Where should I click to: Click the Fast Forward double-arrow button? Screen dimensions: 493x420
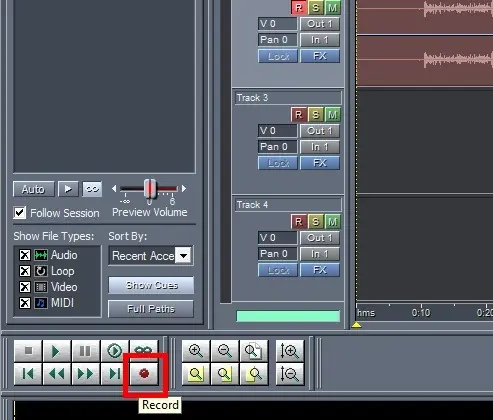(x=85, y=374)
